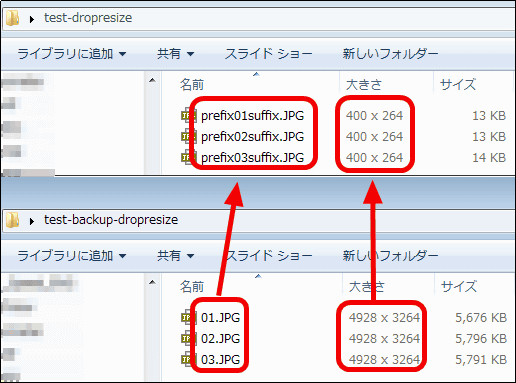Select file 01.JPG
The height and width of the screenshot is (383, 516).
point(220,318)
